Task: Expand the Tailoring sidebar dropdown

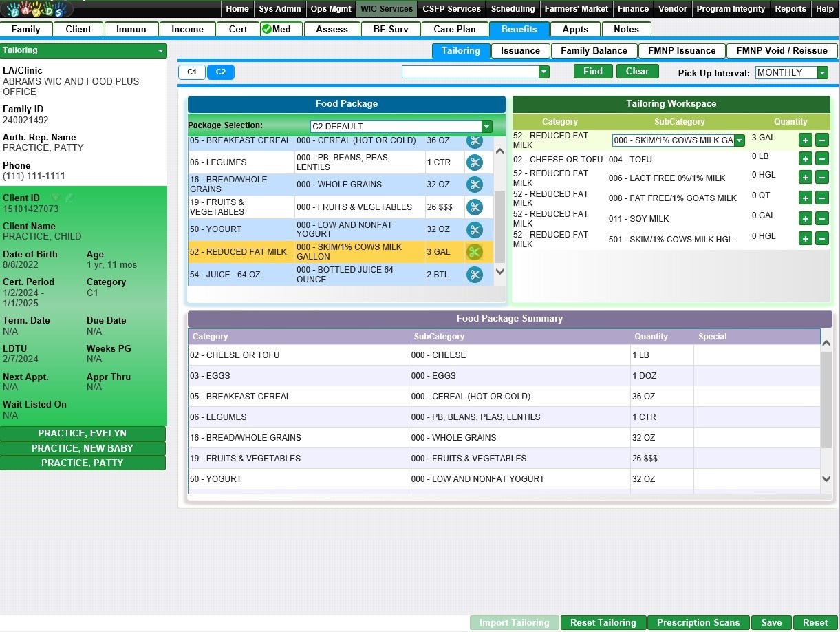Action: (x=160, y=50)
